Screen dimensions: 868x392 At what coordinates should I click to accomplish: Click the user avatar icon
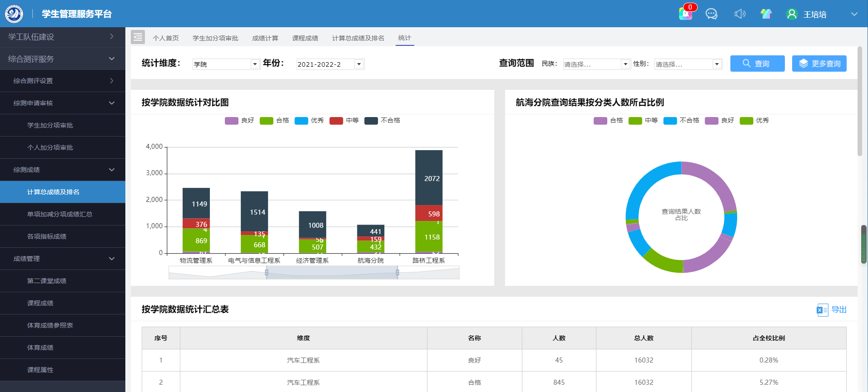pyautogui.click(x=792, y=14)
